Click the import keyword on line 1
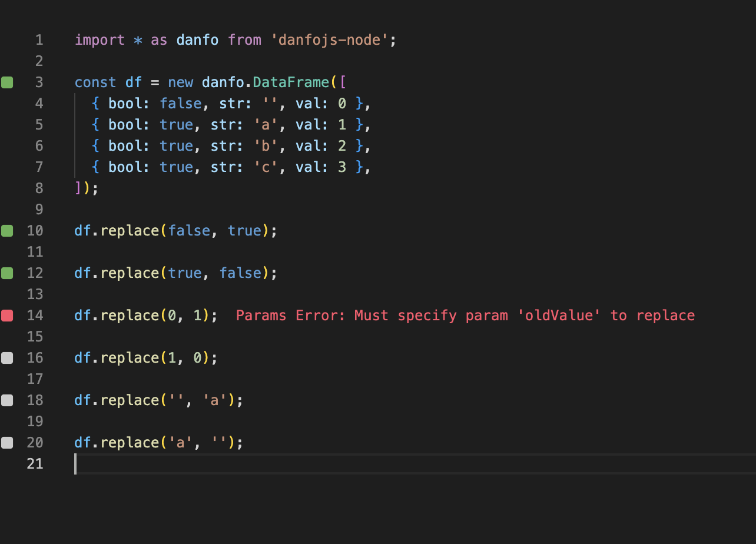The image size is (756, 544). (100, 40)
